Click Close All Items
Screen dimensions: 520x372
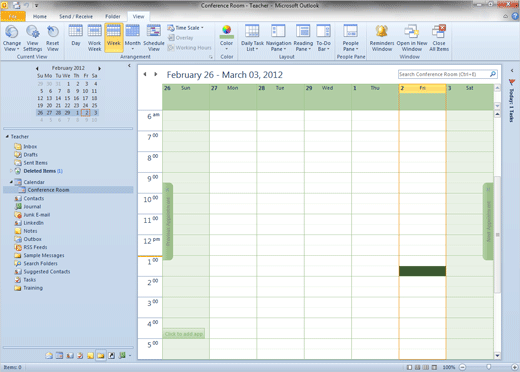tap(439, 38)
